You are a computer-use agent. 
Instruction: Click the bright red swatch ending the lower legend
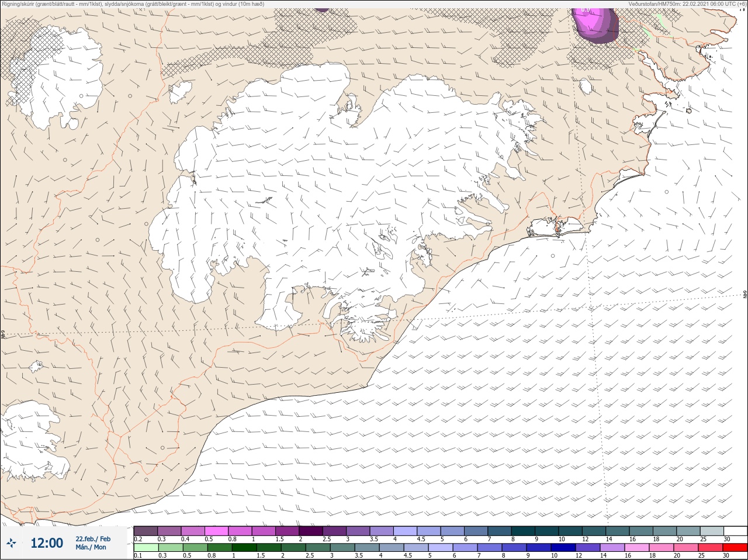[735, 548]
